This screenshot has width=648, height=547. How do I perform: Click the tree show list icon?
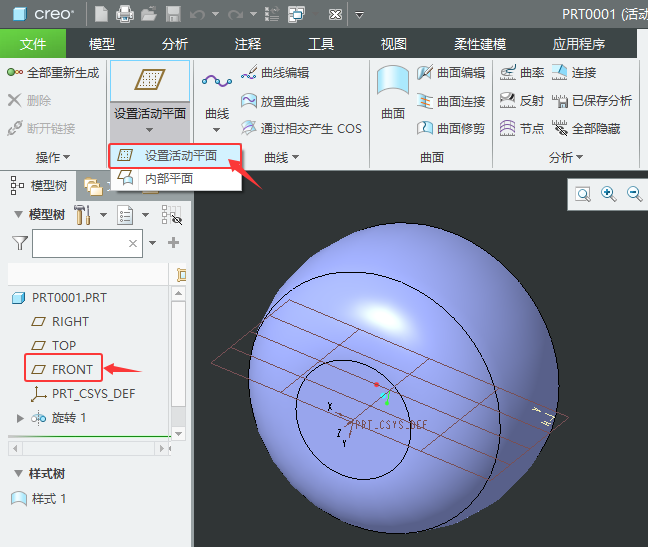[x=125, y=215]
